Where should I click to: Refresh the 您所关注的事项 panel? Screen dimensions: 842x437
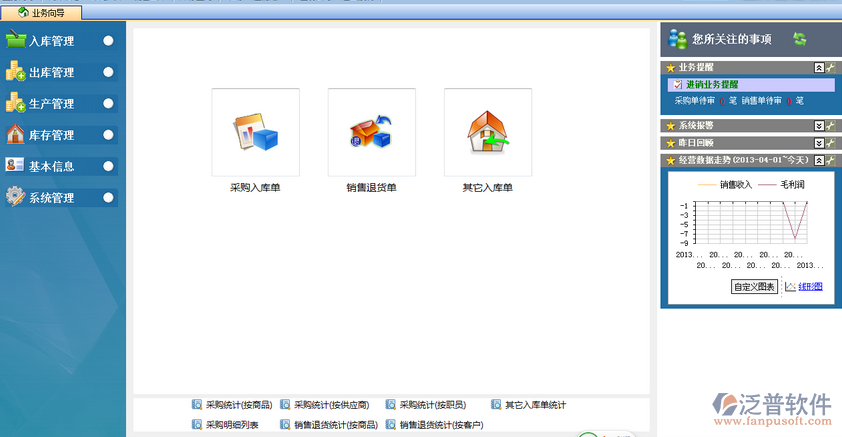click(800, 39)
